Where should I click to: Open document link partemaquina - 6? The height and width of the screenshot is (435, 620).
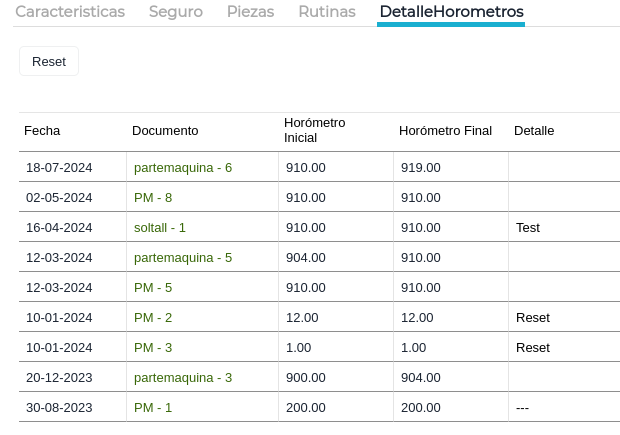point(183,167)
